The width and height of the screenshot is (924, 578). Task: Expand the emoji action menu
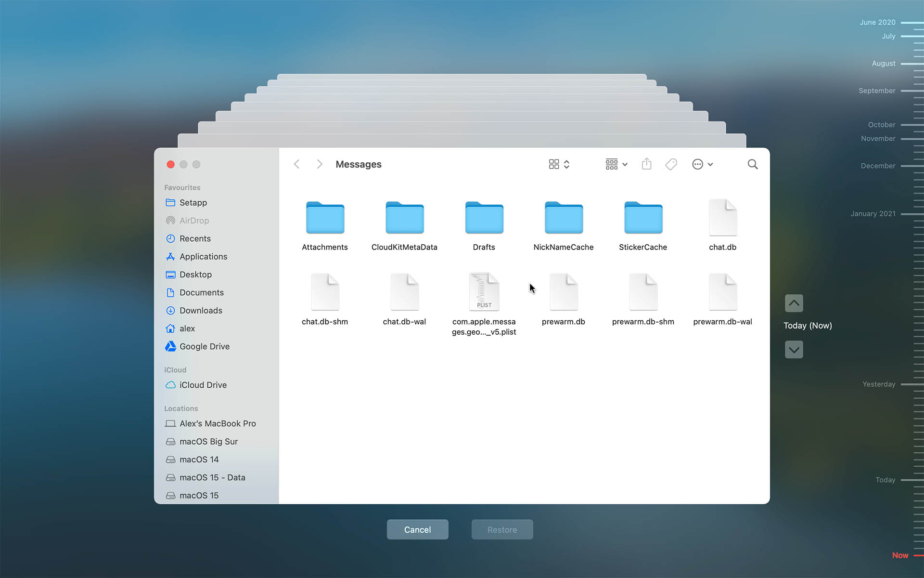point(701,164)
